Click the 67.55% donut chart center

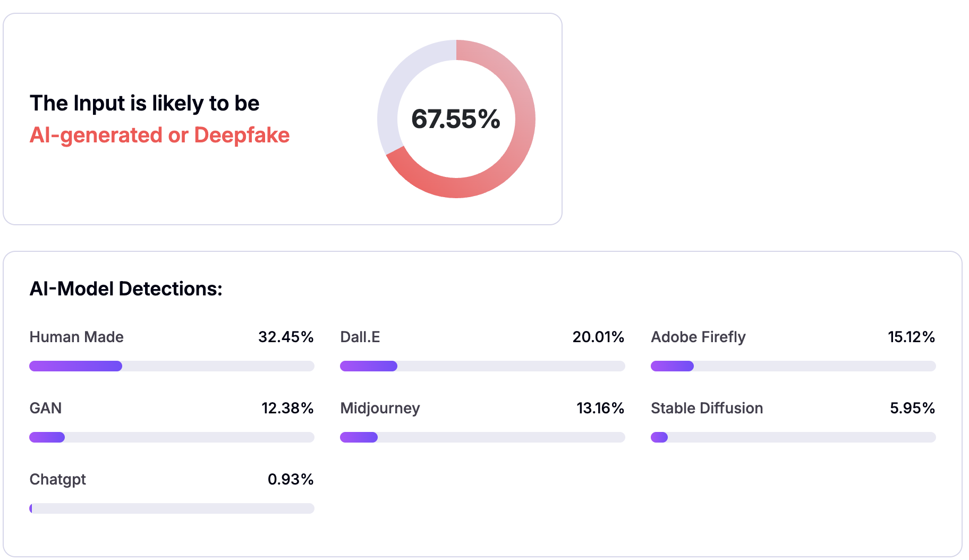tap(456, 119)
